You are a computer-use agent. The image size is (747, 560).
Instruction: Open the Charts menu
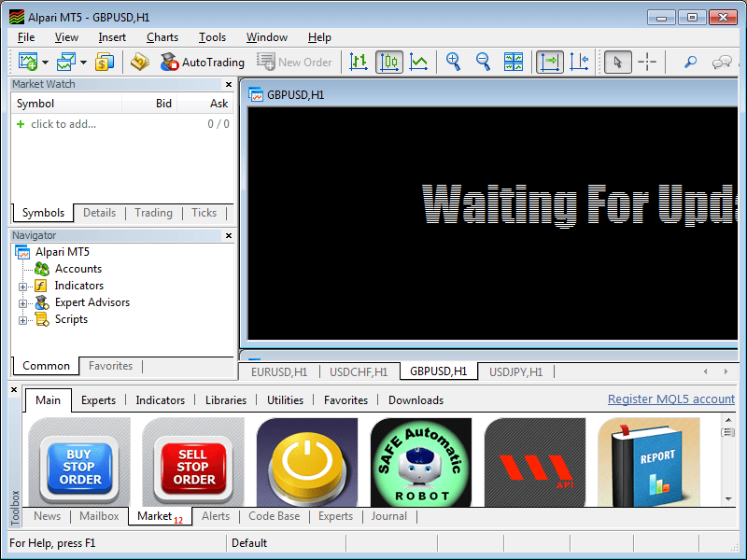(162, 37)
